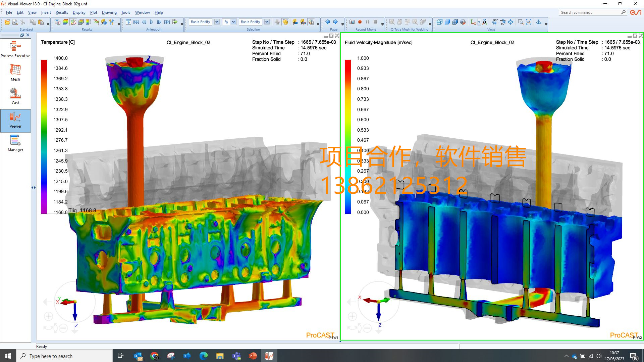The width and height of the screenshot is (644, 362).
Task: Expand Views toolbar overflow options
Action: tap(546, 24)
